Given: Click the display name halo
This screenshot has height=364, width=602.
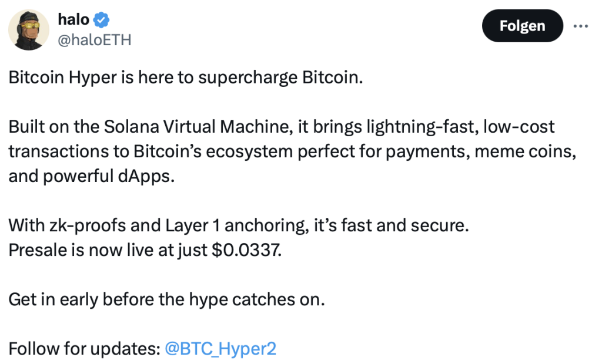Looking at the screenshot, I should (73, 19).
